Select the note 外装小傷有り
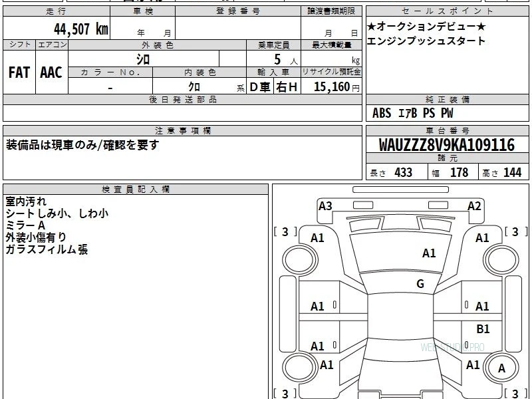The width and height of the screenshot is (532, 399). pos(36,237)
